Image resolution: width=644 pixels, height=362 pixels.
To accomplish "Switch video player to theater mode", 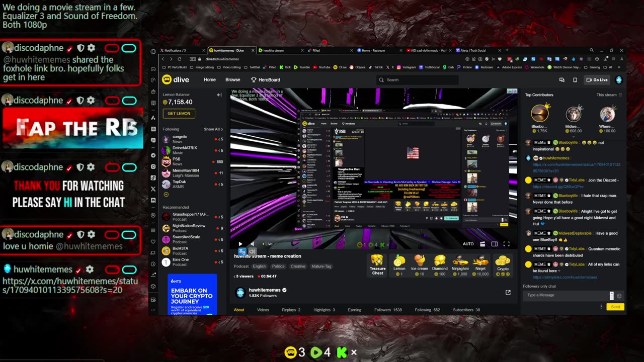I will coord(494,244).
